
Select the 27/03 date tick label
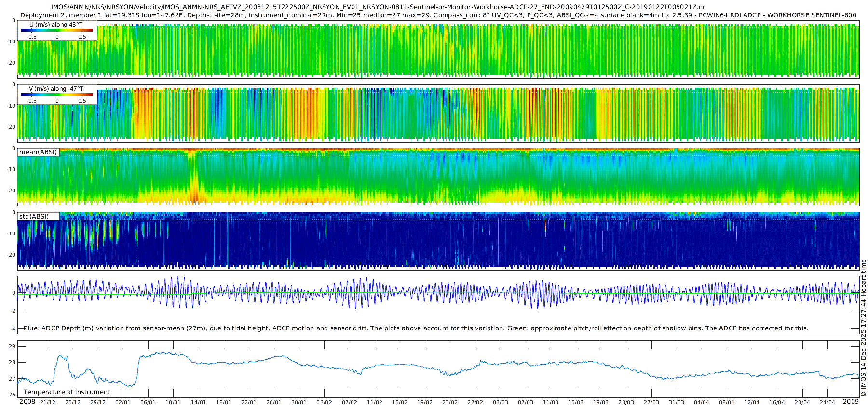coord(651,403)
